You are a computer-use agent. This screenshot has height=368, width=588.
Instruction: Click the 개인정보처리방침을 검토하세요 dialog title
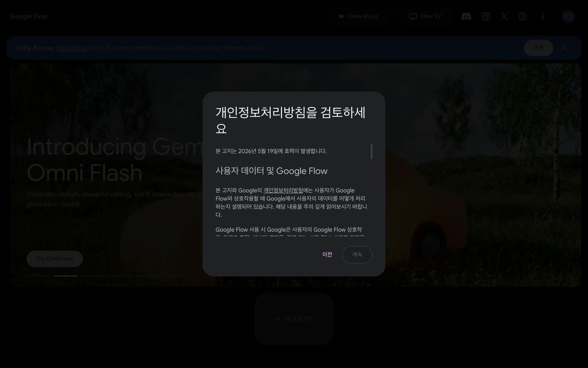click(290, 120)
